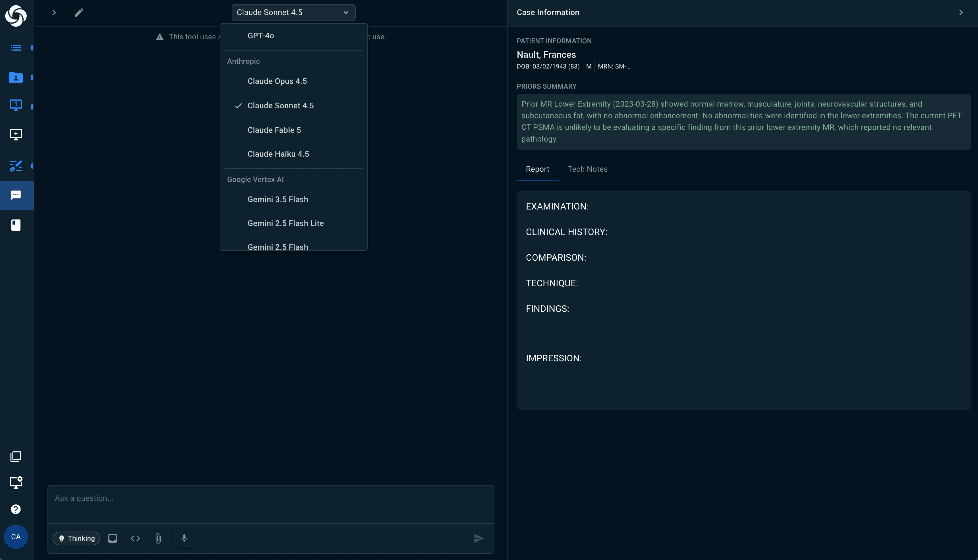Click the FINDINGS: report heading
The width and height of the screenshot is (978, 560).
coord(547,309)
